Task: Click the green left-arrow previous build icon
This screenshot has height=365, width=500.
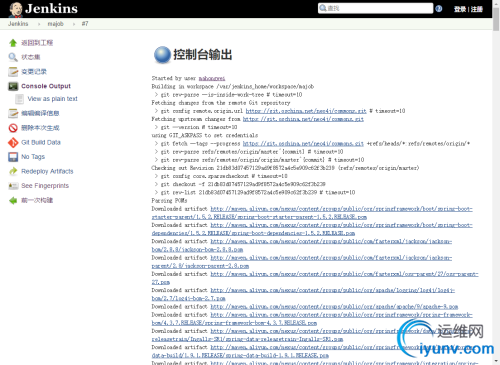Action: [13, 200]
